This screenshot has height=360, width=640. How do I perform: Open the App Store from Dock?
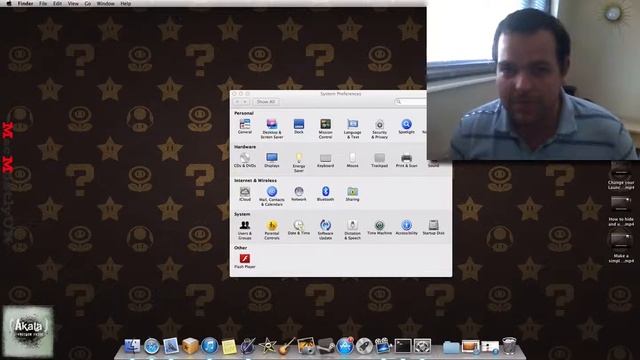345,346
